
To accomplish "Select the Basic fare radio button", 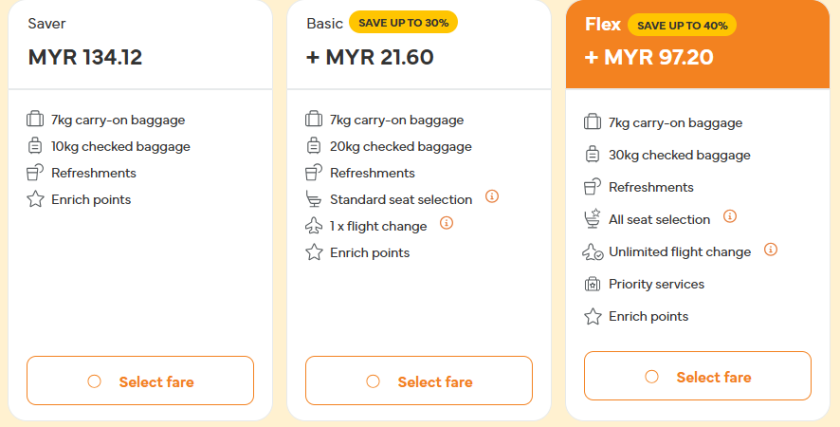I will 374,381.
